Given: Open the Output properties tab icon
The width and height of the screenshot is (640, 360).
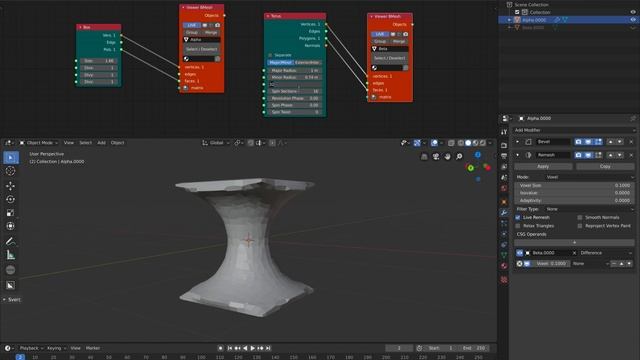Looking at the screenshot, I should click(x=504, y=156).
